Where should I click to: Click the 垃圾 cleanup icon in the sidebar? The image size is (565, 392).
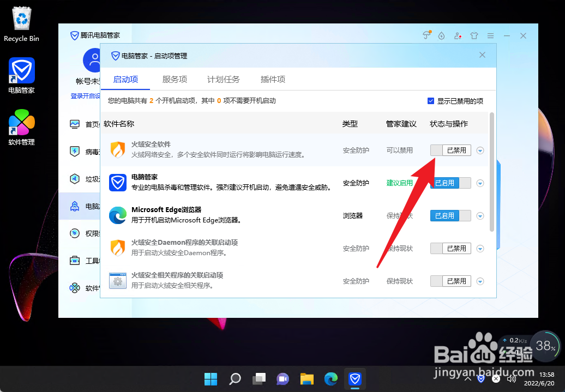coord(75,179)
